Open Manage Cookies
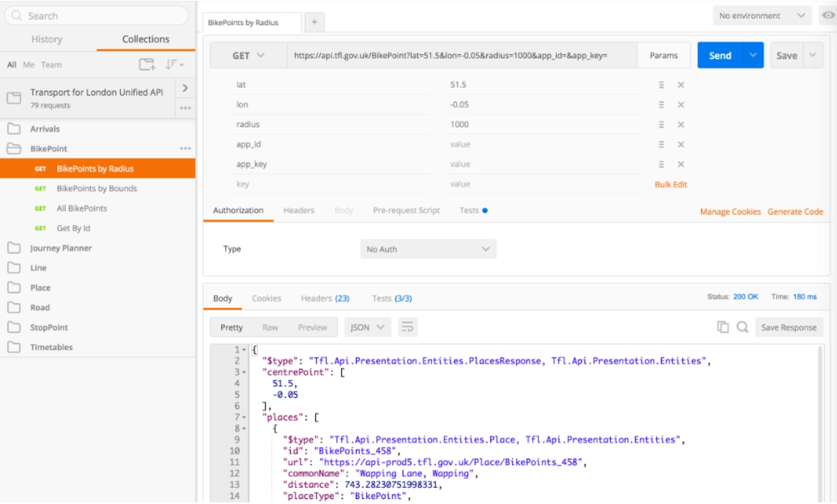The height and width of the screenshot is (504, 837). tap(730, 211)
